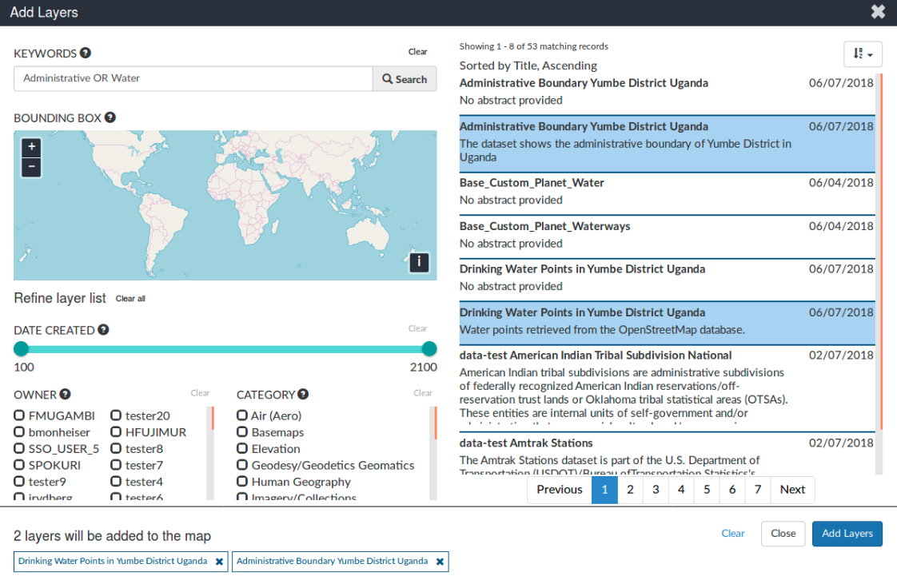
Task: Tick the tester20 owner checkbox
Action: pos(116,415)
